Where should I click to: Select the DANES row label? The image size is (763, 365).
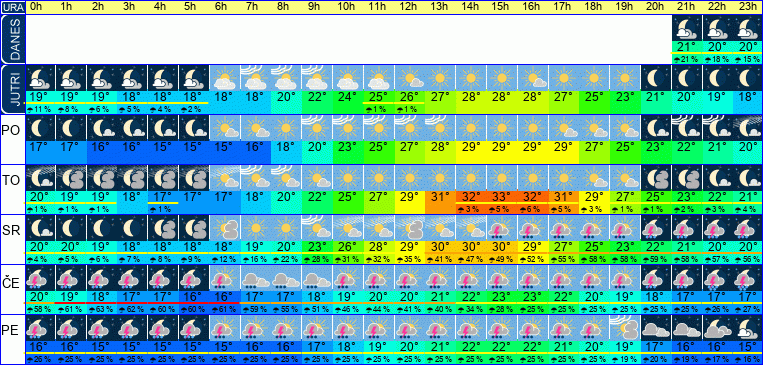click(13, 39)
